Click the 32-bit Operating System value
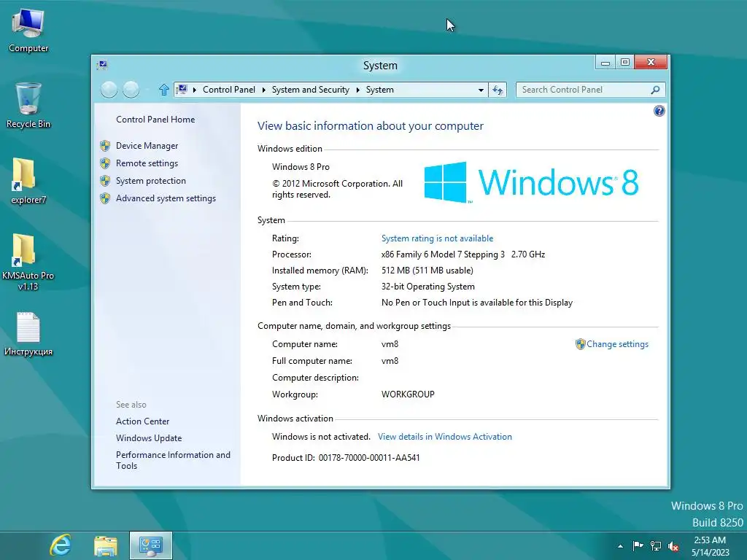Screen dimensions: 747x560 pyautogui.click(x=427, y=287)
